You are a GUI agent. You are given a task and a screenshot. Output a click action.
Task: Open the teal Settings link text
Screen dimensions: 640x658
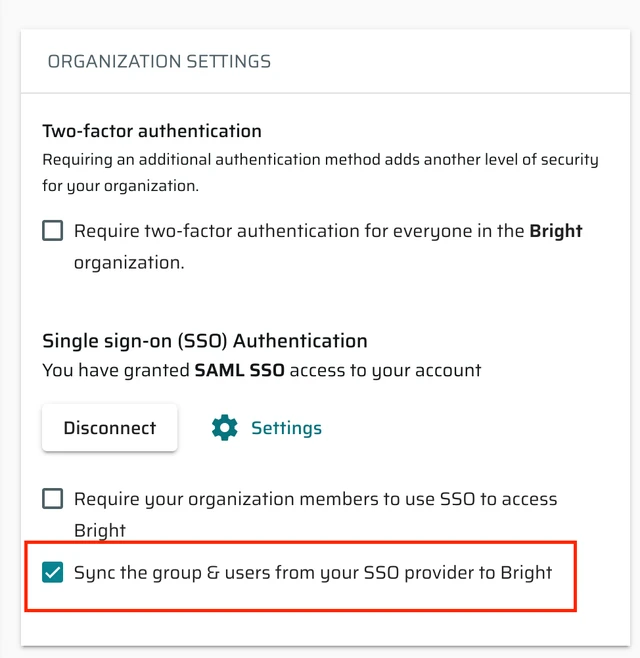point(287,428)
